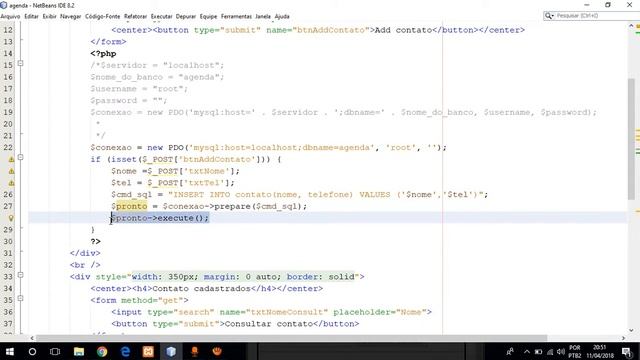Open the Navegar menu
The width and height of the screenshot is (640, 360).
pos(71,16)
